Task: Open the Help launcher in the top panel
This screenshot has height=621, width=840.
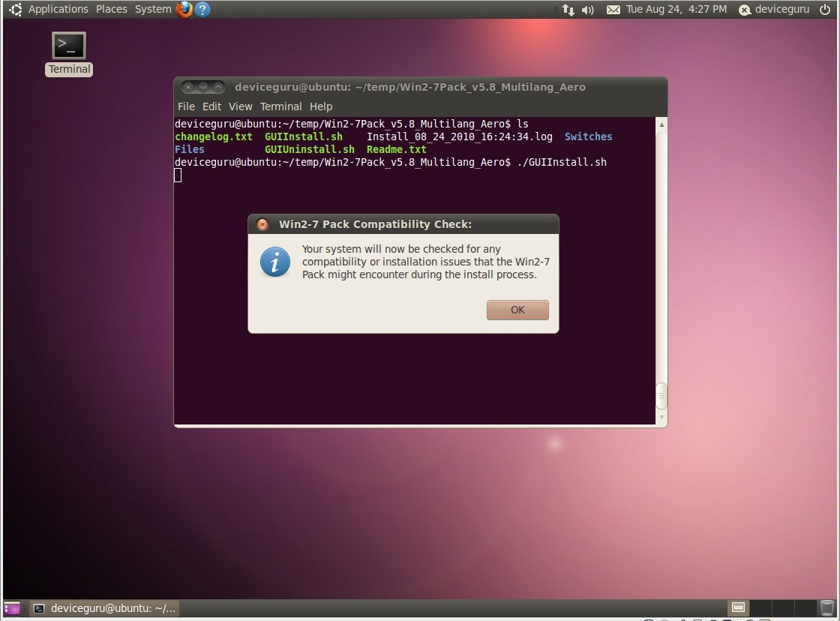Action: [x=202, y=9]
